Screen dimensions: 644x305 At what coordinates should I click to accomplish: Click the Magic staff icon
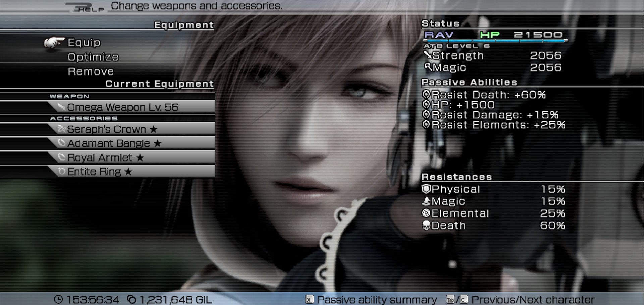coord(428,67)
